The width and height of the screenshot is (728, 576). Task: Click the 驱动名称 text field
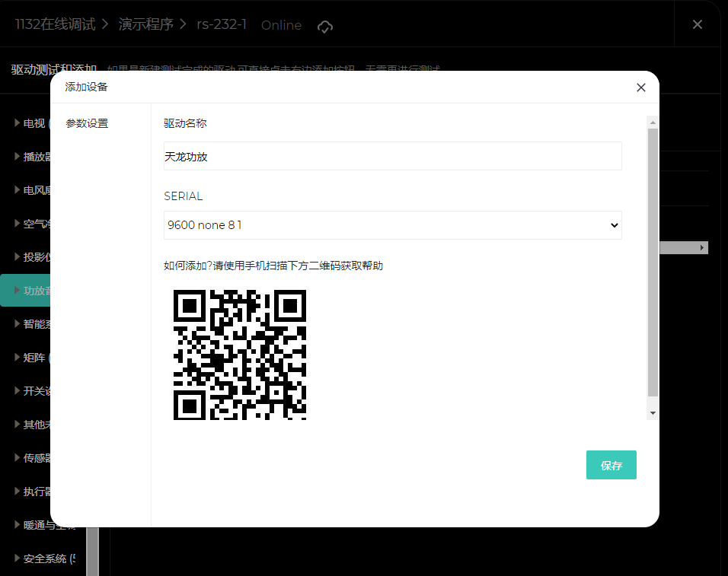coord(392,156)
